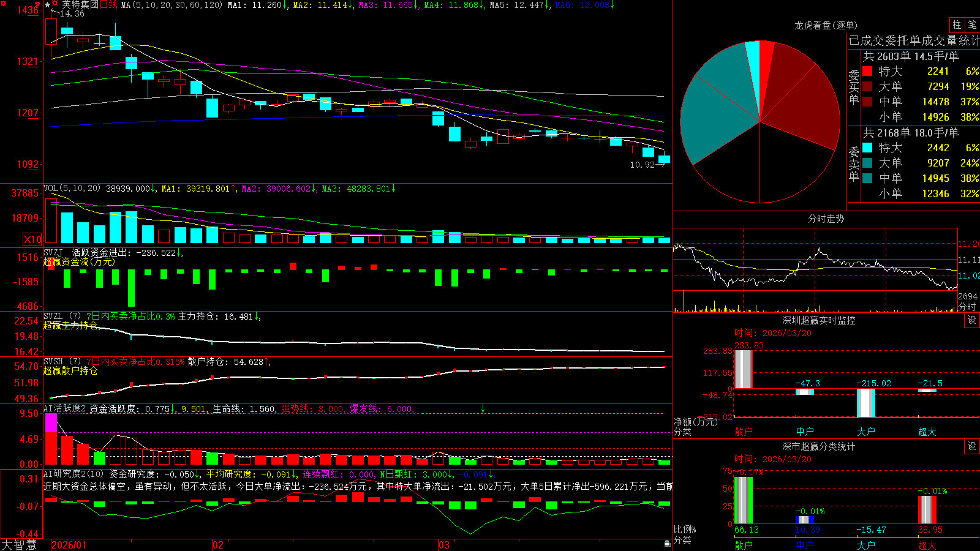Open the 日线 period selector
The width and height of the screenshot is (980, 551).
108,5
